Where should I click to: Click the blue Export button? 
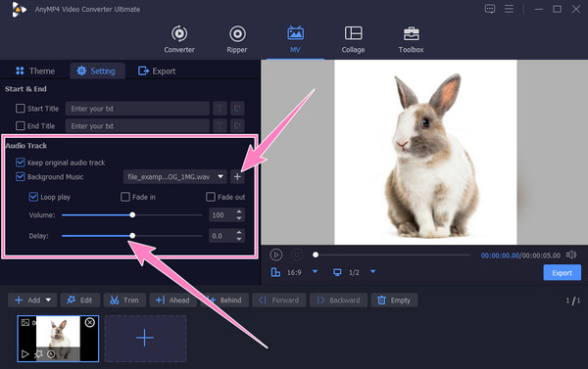tap(563, 273)
